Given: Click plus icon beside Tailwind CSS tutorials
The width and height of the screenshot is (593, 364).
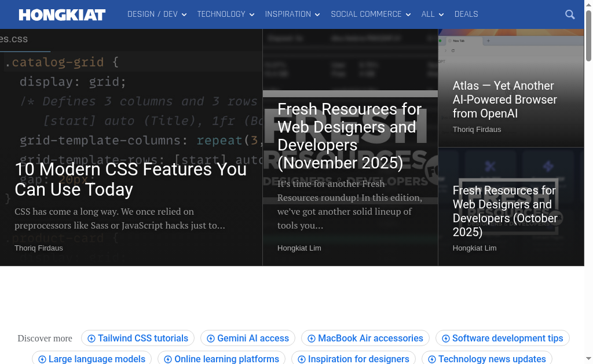Looking at the screenshot, I should click(x=91, y=339).
